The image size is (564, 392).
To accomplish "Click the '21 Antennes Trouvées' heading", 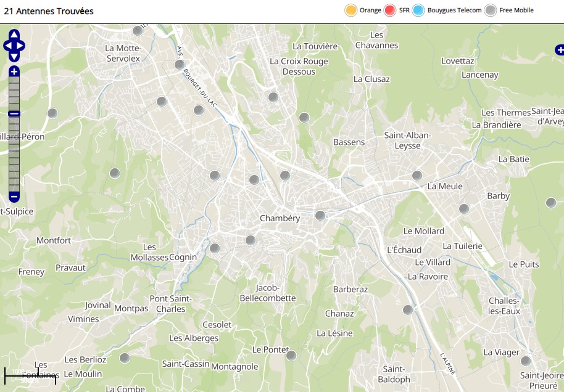I will coord(49,11).
